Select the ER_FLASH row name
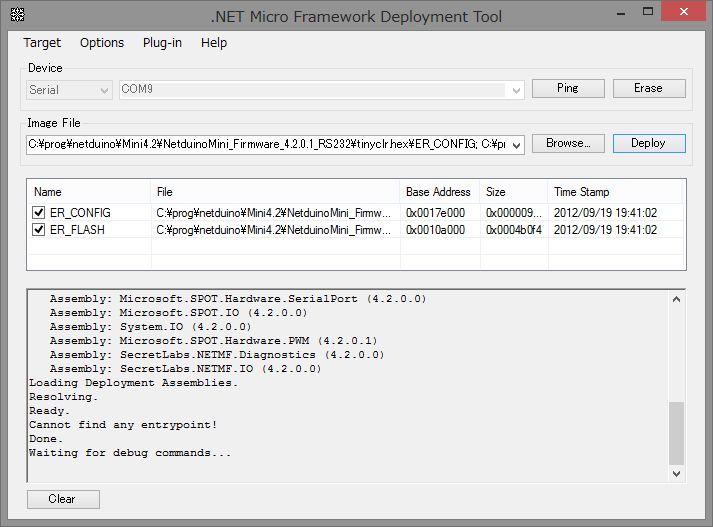The image size is (713, 527). pos(77,230)
